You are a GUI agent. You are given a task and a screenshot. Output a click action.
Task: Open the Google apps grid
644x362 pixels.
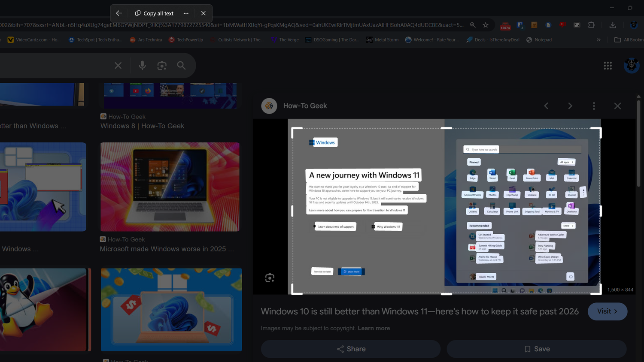click(608, 66)
